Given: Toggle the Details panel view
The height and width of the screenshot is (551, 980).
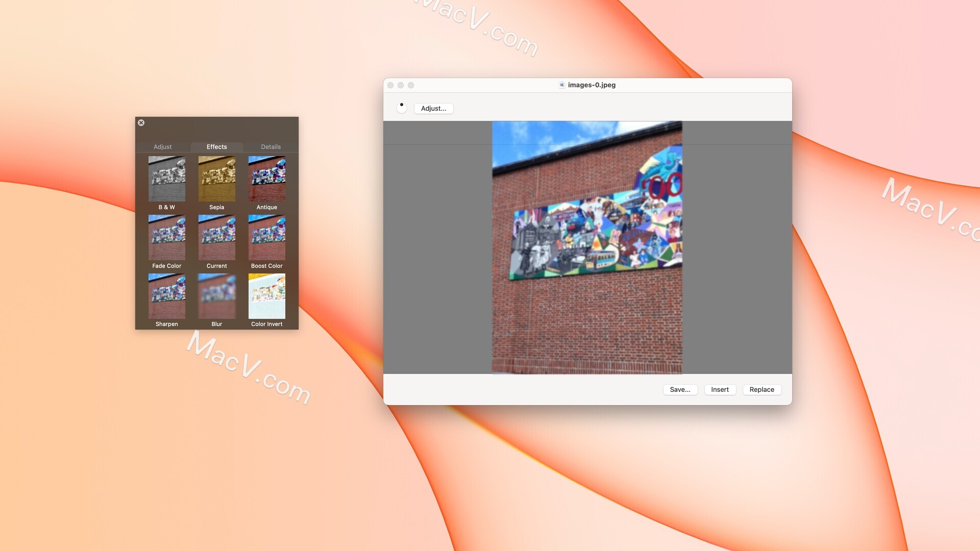Looking at the screenshot, I should pyautogui.click(x=271, y=146).
